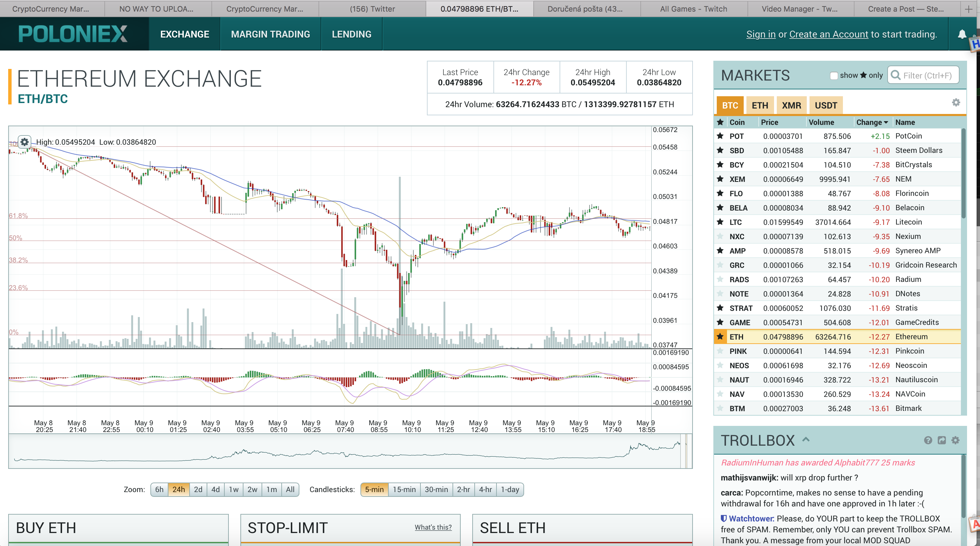Screen dimensions: 980x546
Task: Open the Trollbox settings gear
Action: coord(955,440)
